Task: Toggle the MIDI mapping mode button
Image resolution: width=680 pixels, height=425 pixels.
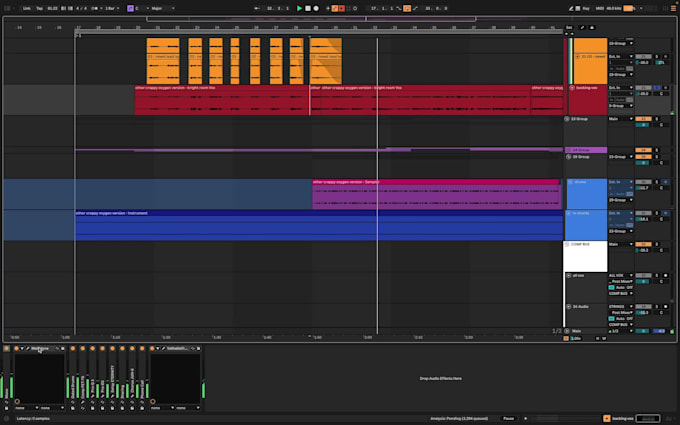Action: [600, 8]
